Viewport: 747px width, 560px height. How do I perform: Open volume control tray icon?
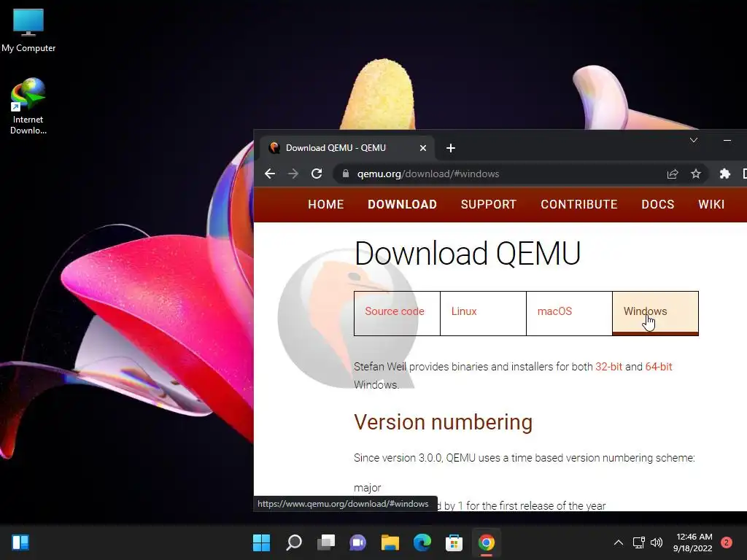click(657, 542)
